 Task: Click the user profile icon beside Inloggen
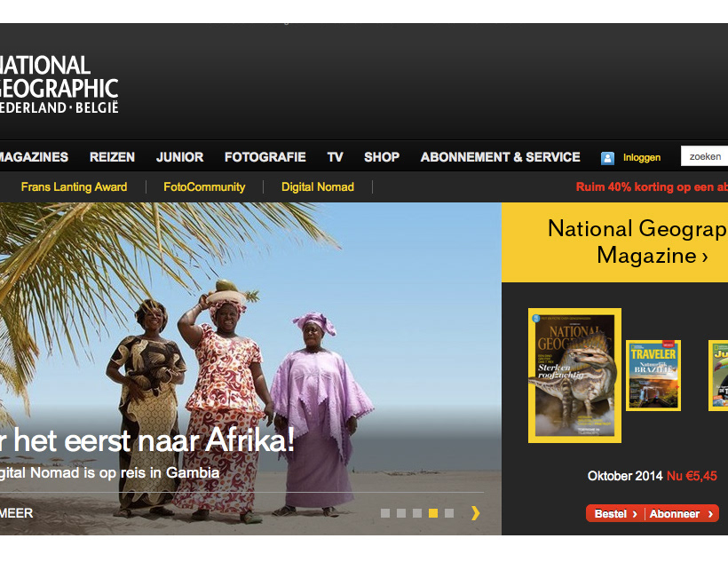tap(607, 158)
